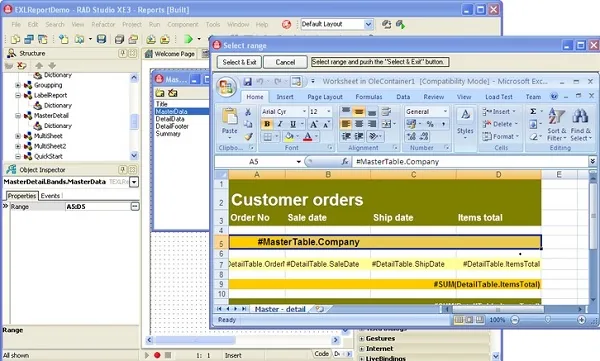The width and height of the screenshot is (600, 361).
Task: Click the Excel zoom slider handle
Action: pyautogui.click(x=548, y=319)
